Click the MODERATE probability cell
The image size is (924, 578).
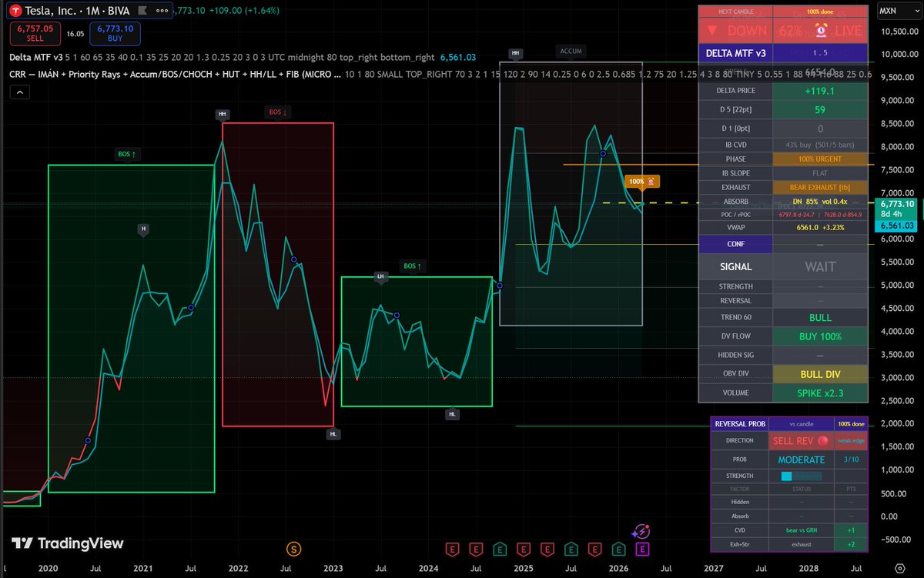tap(801, 459)
